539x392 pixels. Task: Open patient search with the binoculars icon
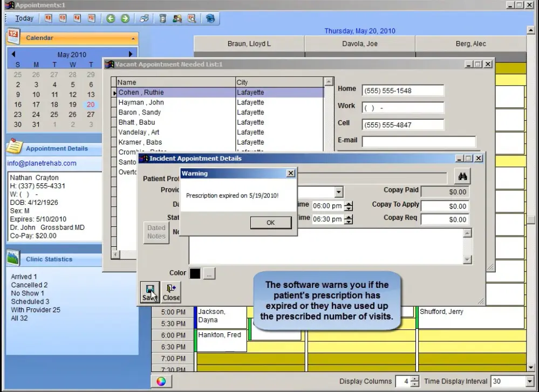click(462, 176)
